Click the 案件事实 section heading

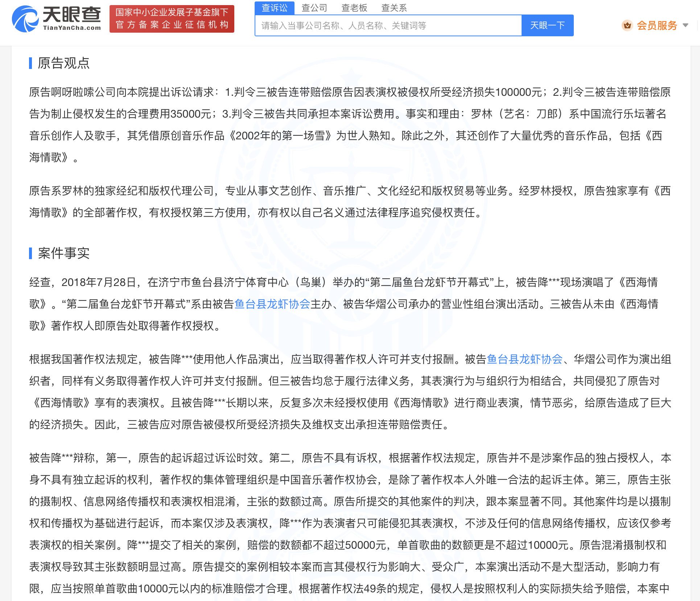(x=63, y=253)
